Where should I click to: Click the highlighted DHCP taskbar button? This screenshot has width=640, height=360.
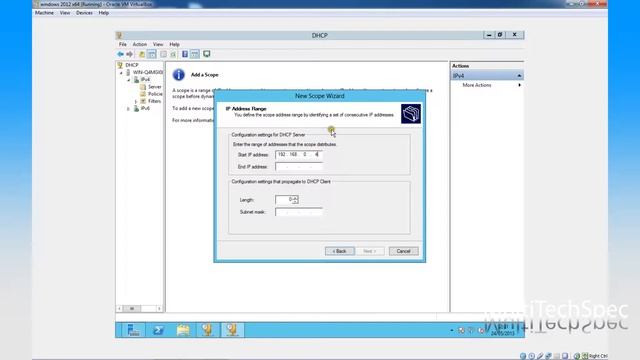[232, 330]
